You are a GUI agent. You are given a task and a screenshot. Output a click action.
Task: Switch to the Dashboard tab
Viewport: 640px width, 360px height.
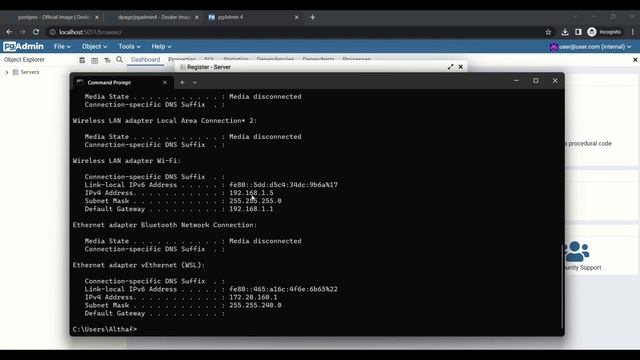click(x=145, y=60)
